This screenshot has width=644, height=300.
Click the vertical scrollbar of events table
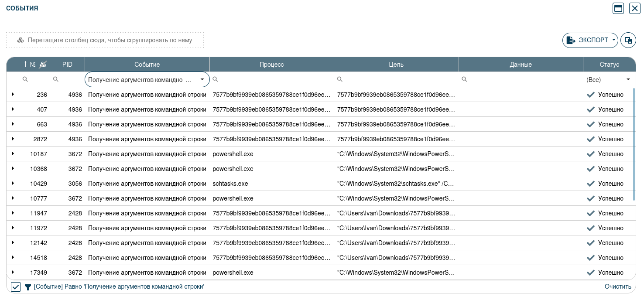coord(634,144)
